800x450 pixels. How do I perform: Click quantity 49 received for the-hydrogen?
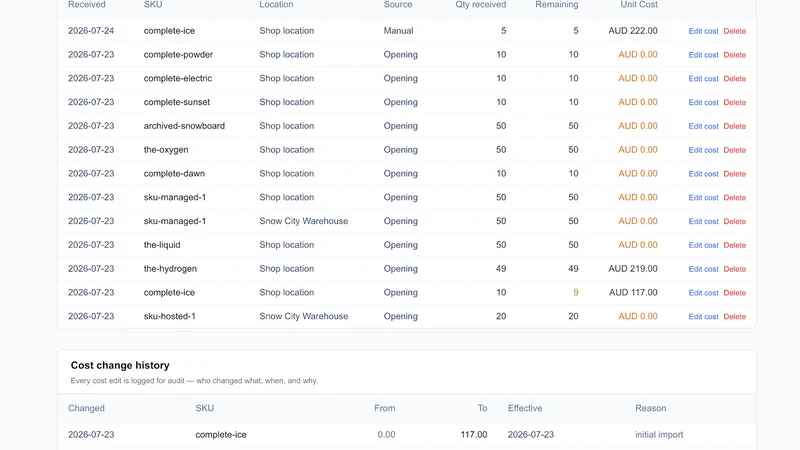(501, 269)
